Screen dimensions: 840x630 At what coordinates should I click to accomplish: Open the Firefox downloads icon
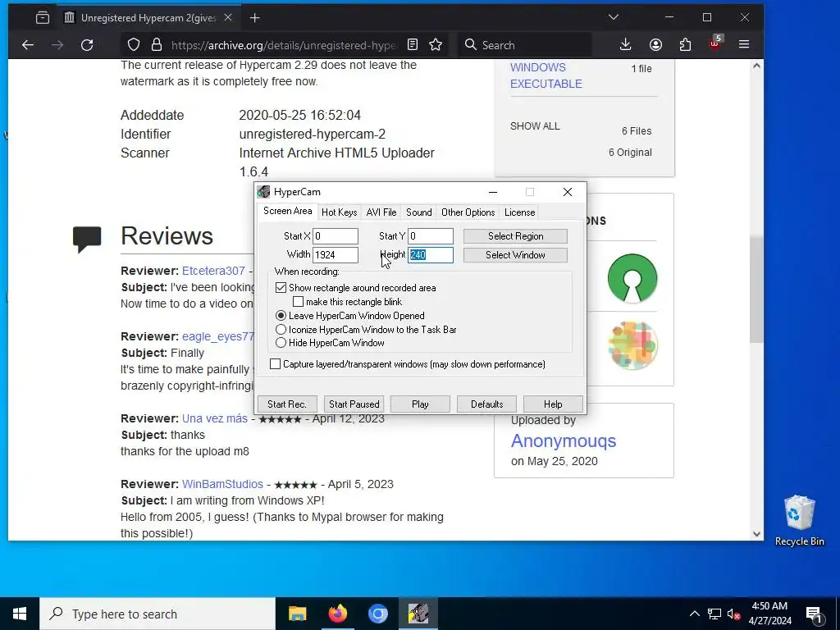coord(625,45)
